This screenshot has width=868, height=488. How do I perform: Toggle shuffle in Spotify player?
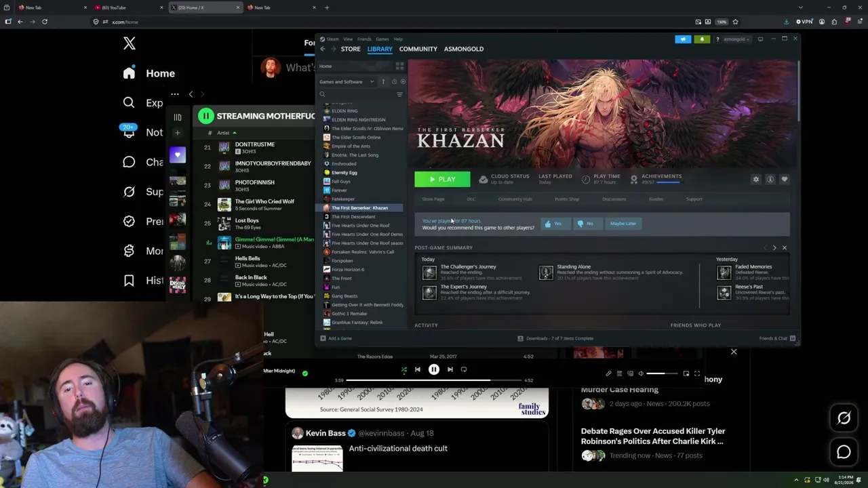[x=404, y=369]
